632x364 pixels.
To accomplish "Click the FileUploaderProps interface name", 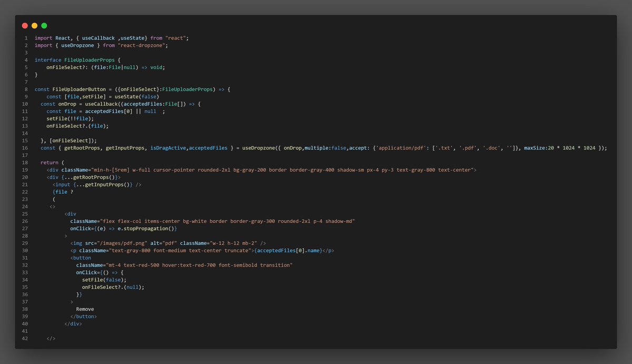I will point(90,60).
